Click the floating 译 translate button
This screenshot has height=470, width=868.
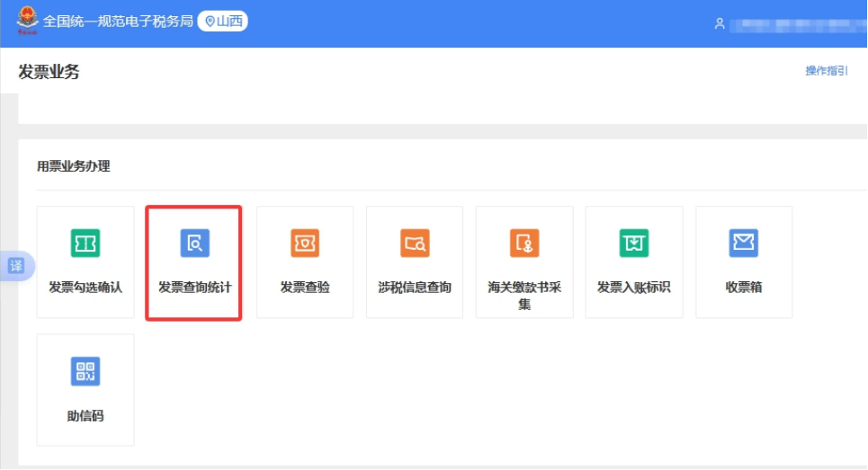(16, 266)
